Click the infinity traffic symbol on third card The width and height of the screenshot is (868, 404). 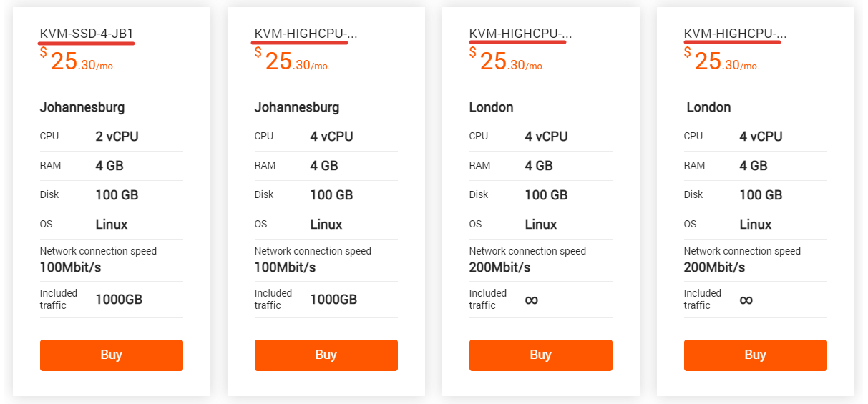click(x=531, y=300)
